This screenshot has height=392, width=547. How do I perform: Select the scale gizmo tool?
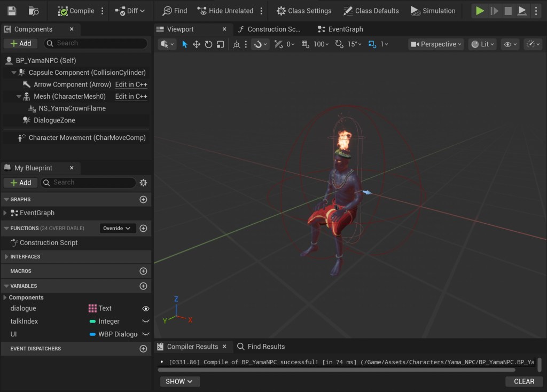(x=220, y=44)
